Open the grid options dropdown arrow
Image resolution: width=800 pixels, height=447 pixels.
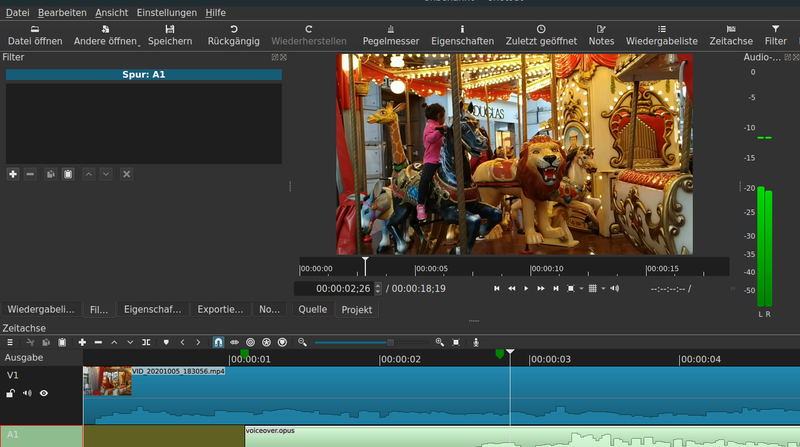click(603, 289)
